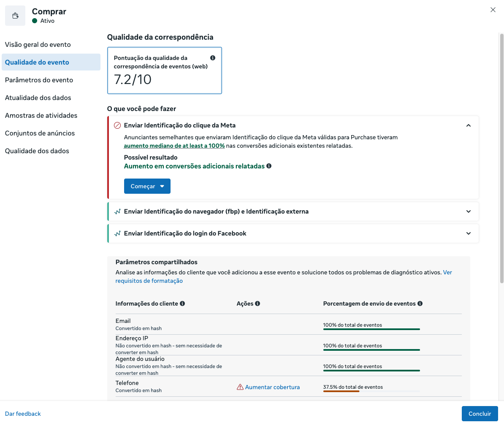Open info icon beside Pontuação da qualidade score
The width and height of the screenshot is (504, 428).
pyautogui.click(x=213, y=58)
